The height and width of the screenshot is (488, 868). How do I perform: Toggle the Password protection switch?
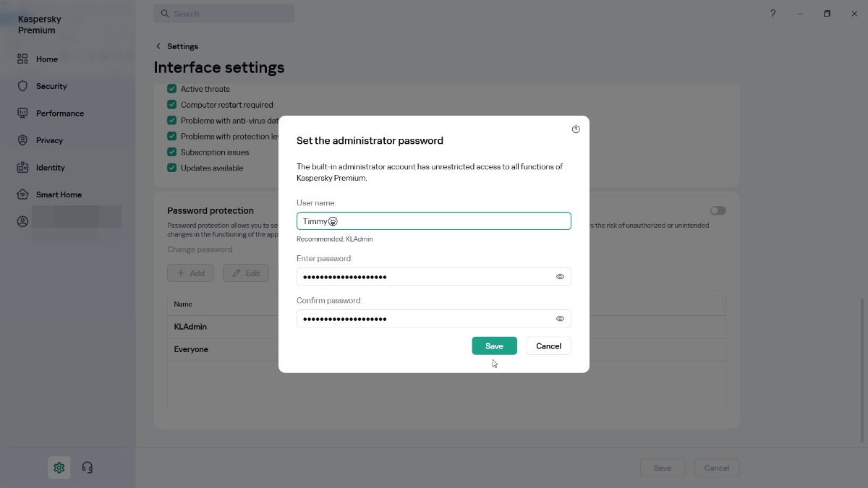tap(718, 210)
